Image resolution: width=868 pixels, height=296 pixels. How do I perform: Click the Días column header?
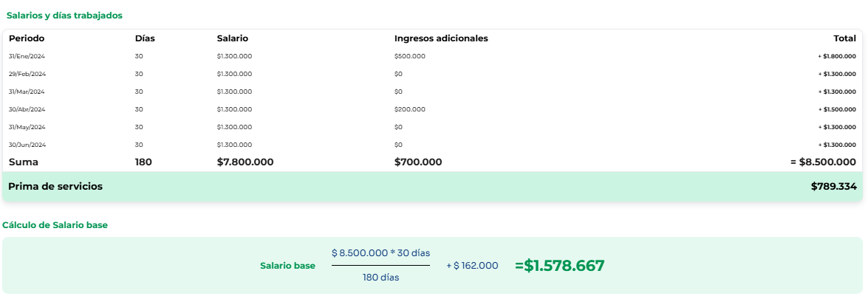(145, 38)
